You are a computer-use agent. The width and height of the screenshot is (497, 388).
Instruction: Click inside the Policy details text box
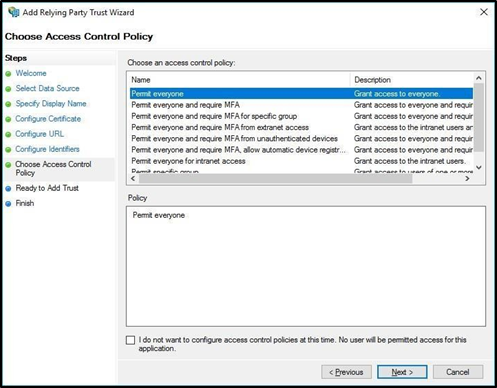pyautogui.click(x=306, y=266)
